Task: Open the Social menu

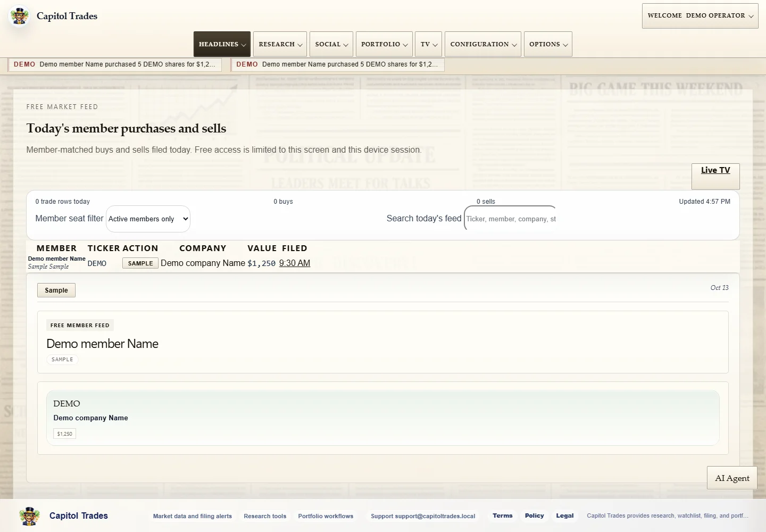Action: click(331, 44)
